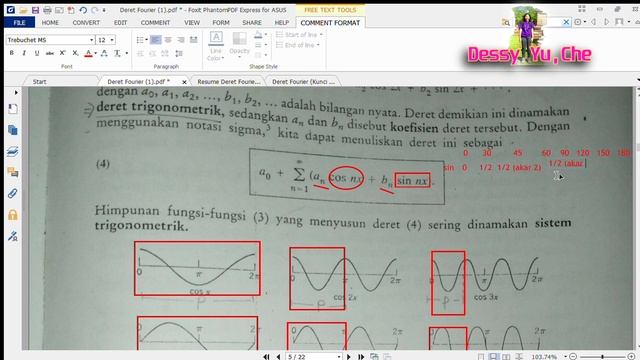Switch to the Resume Deret Fourie... tab

click(229, 82)
